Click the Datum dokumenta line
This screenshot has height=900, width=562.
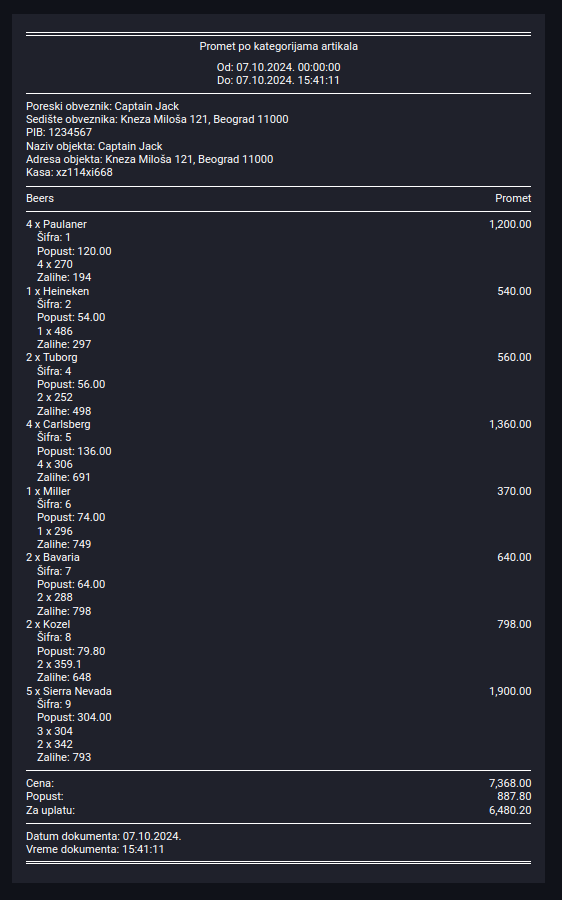tap(104, 837)
